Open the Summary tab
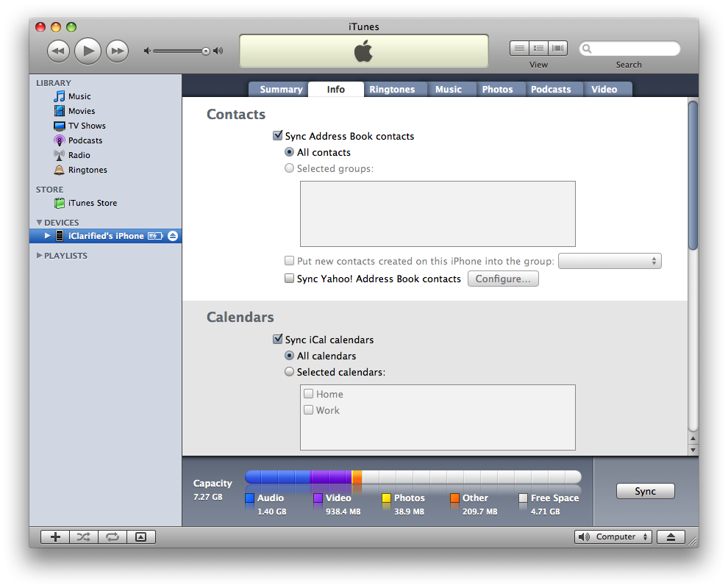This screenshot has height=588, width=728. click(281, 90)
